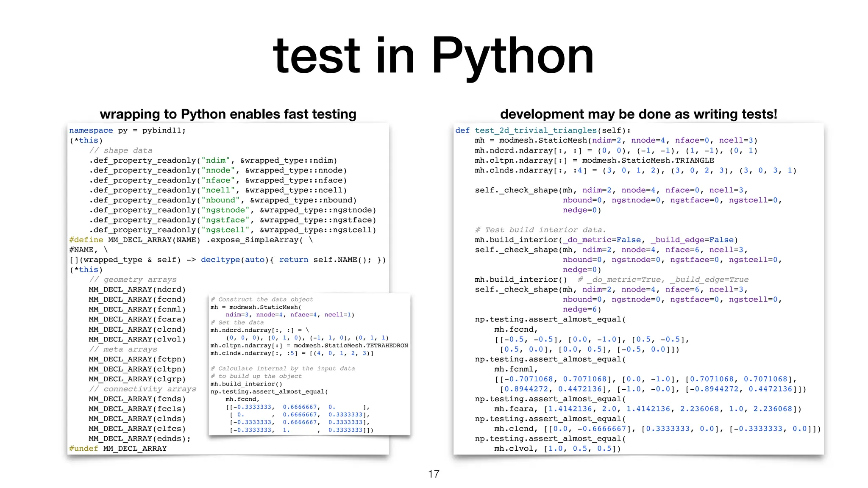The image size is (868, 488).
Task: Click the line starting "mh.clcnd, [[0.0"
Action: tap(658, 429)
